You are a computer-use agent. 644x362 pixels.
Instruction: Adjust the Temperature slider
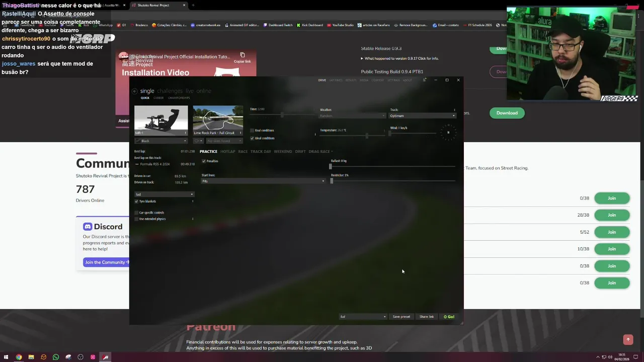[x=352, y=136]
